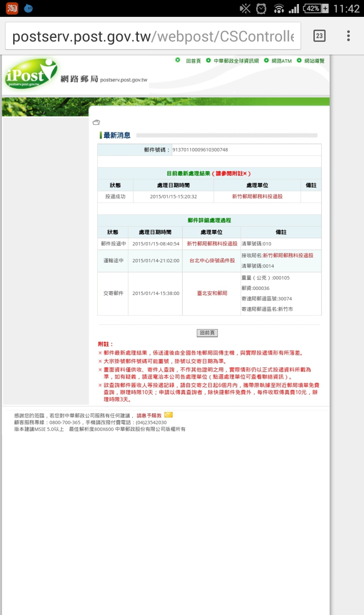The image size is (364, 615).
Task: Click 寄達局郵遞區號:30074 remark
Action: (x=267, y=299)
